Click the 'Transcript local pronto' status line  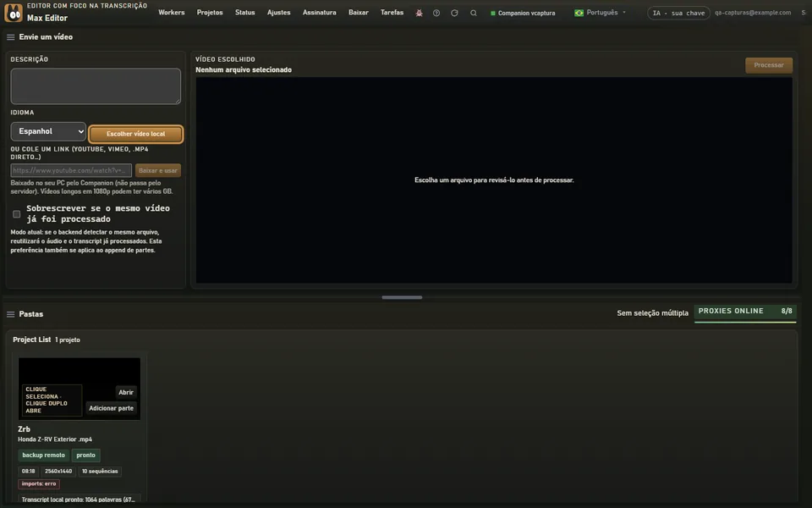pos(78,500)
